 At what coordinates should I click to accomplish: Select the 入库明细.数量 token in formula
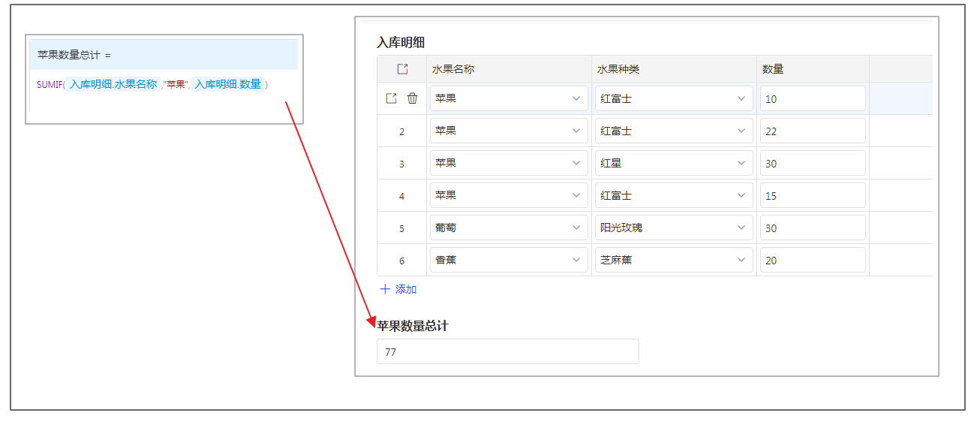click(x=227, y=85)
